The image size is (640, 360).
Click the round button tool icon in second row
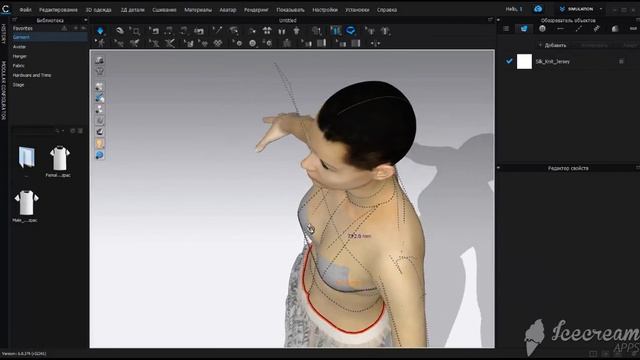(253, 43)
